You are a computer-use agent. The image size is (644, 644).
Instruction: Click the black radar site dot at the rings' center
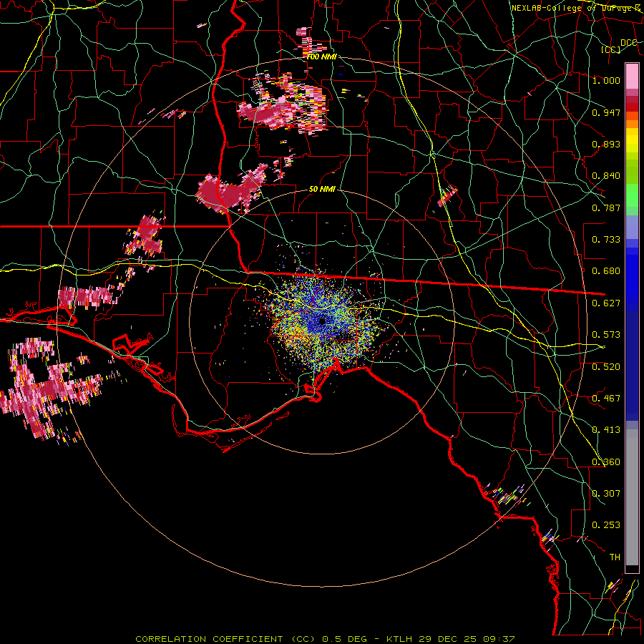pyautogui.click(x=322, y=321)
